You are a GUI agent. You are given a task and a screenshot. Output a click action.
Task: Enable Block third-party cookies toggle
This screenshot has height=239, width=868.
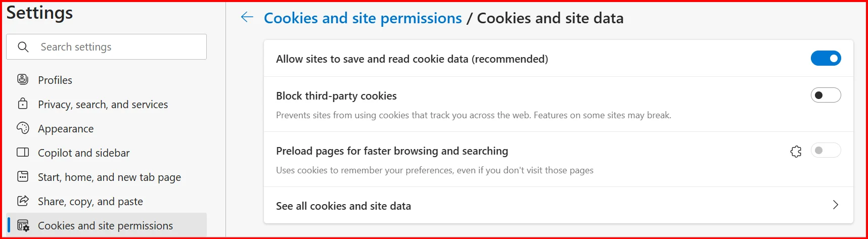826,95
